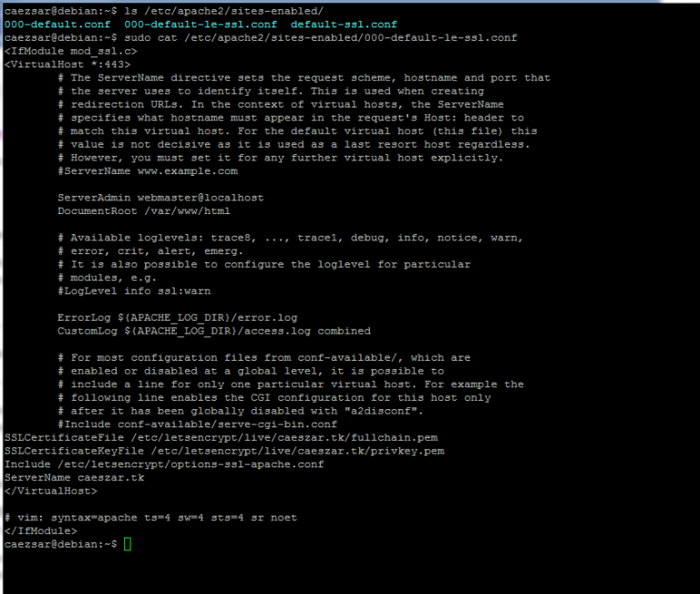Click the closing </VirtualHost> tag
700x594 pixels.
[x=51, y=491]
